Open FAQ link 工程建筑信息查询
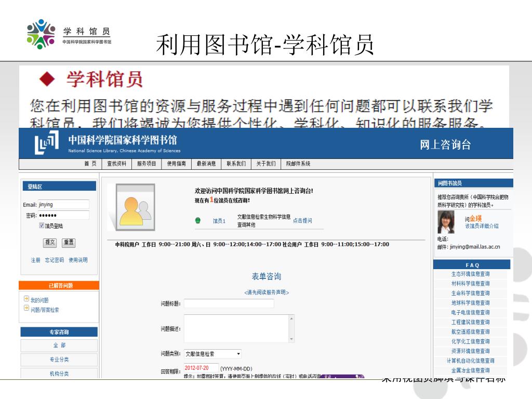532x399 pixels. (x=470, y=322)
